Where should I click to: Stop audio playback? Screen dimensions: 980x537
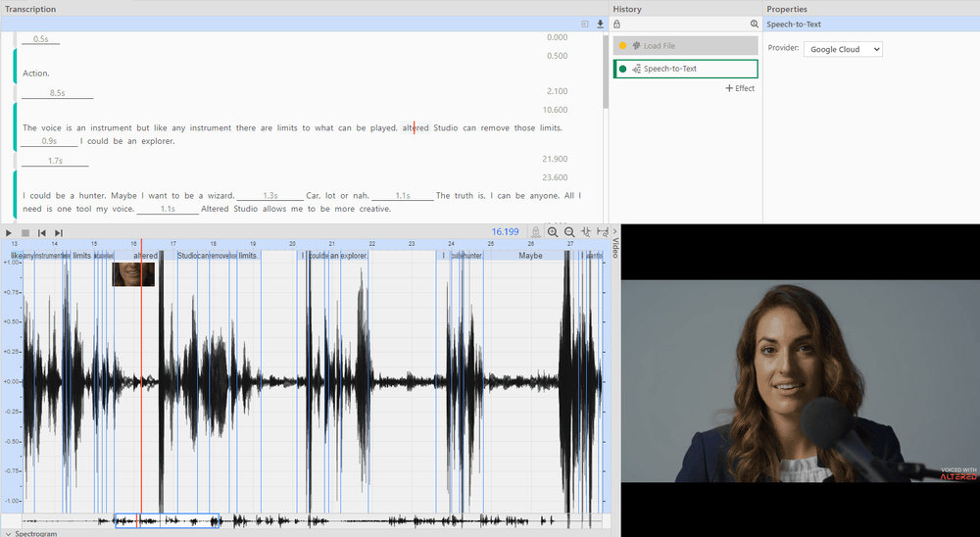(x=25, y=232)
